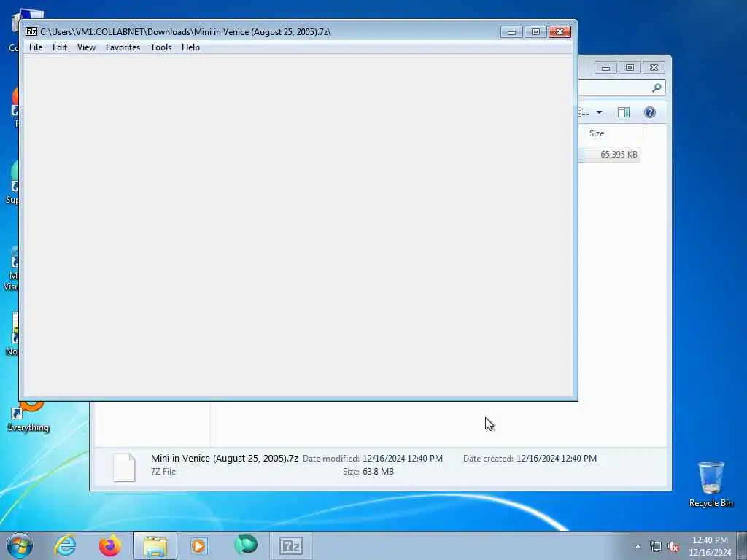Launch Internet Explorer from the taskbar
The width and height of the screenshot is (747, 560).
point(65,545)
